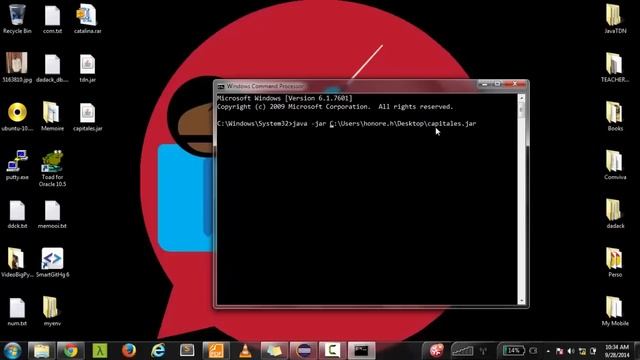
Task: Show hidden system tray icons arrow
Action: point(548,351)
